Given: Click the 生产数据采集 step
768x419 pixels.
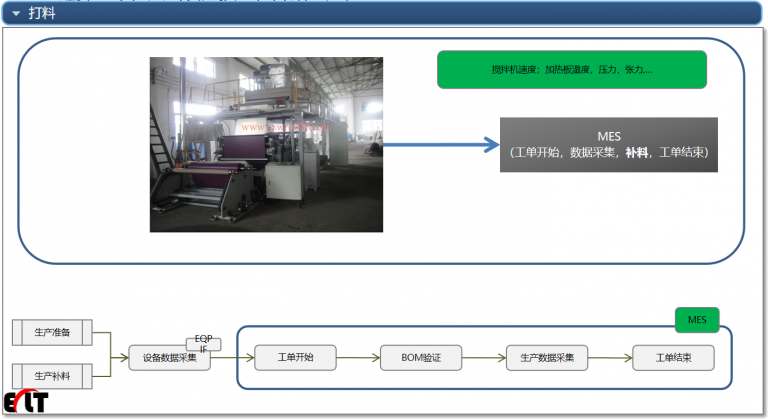Looking at the screenshot, I should click(547, 357).
